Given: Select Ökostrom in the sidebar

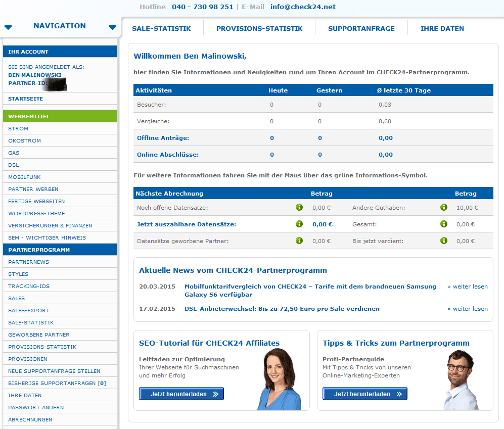Looking at the screenshot, I should (x=60, y=141).
